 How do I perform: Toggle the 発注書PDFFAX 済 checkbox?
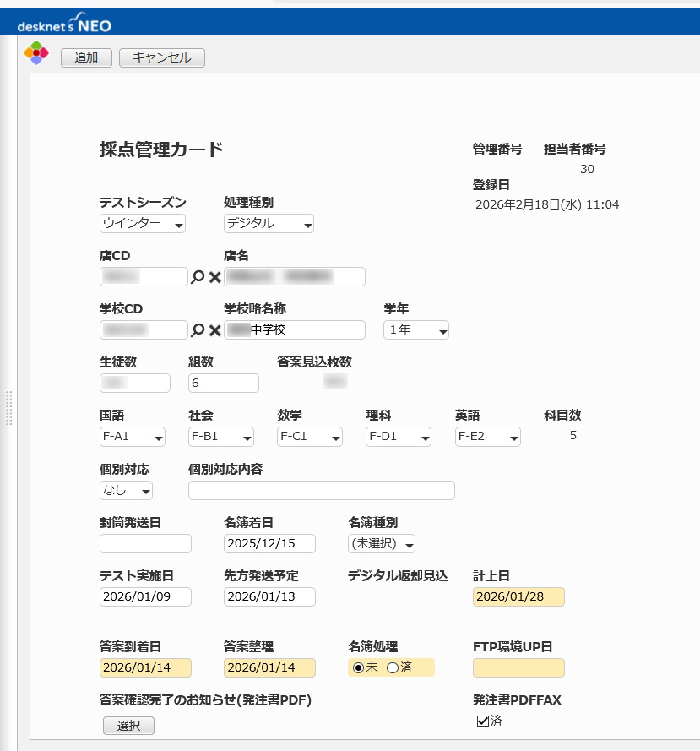point(483,721)
